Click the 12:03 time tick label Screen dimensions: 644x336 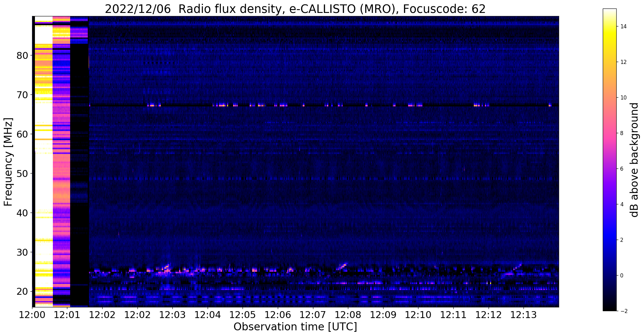[x=172, y=315]
